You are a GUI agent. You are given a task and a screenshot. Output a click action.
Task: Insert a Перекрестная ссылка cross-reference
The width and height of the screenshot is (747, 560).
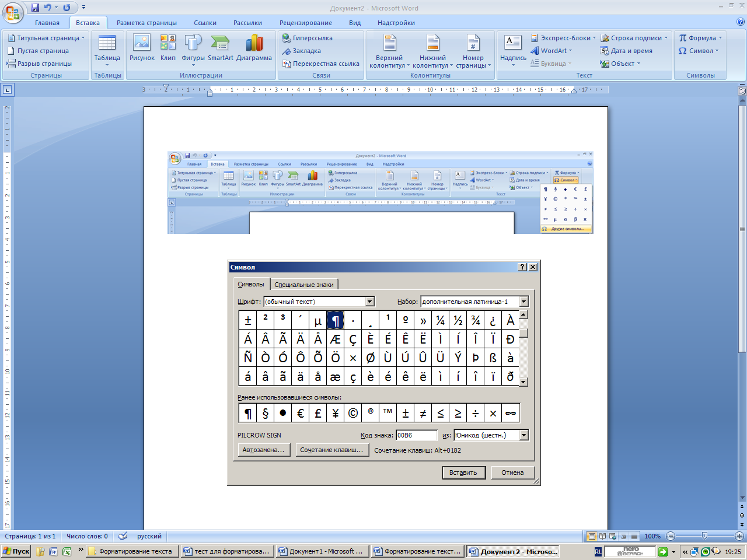pos(321,64)
